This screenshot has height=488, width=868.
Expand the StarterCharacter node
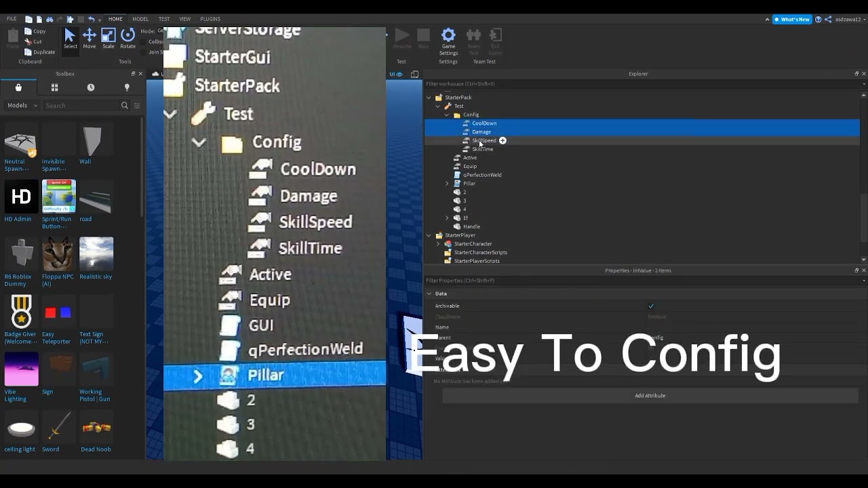(438, 244)
